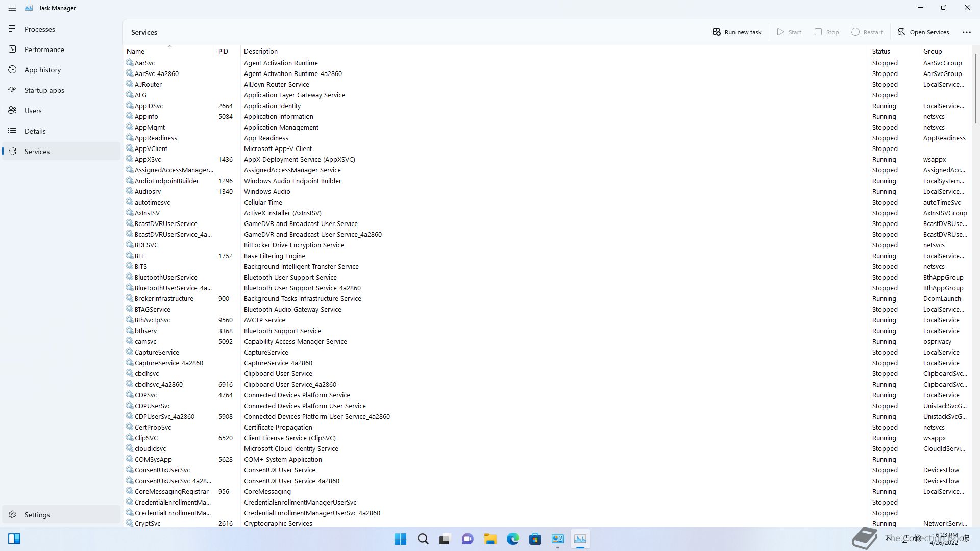Click the camsvc gear icon
Image resolution: width=980 pixels, height=551 pixels.
(x=130, y=341)
